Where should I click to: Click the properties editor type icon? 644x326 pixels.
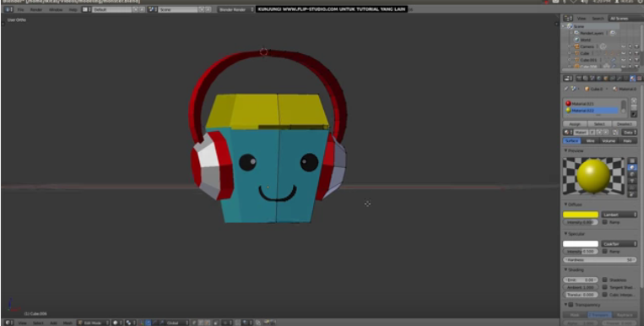click(568, 78)
